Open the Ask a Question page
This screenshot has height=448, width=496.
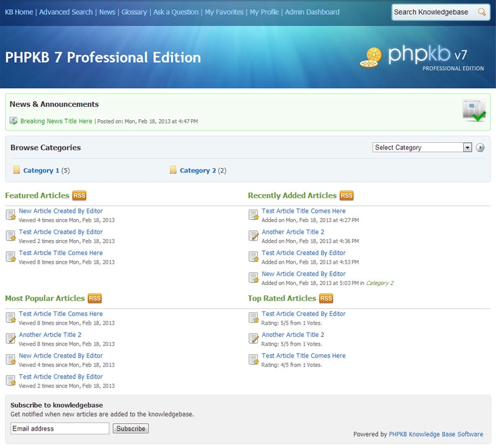point(175,12)
